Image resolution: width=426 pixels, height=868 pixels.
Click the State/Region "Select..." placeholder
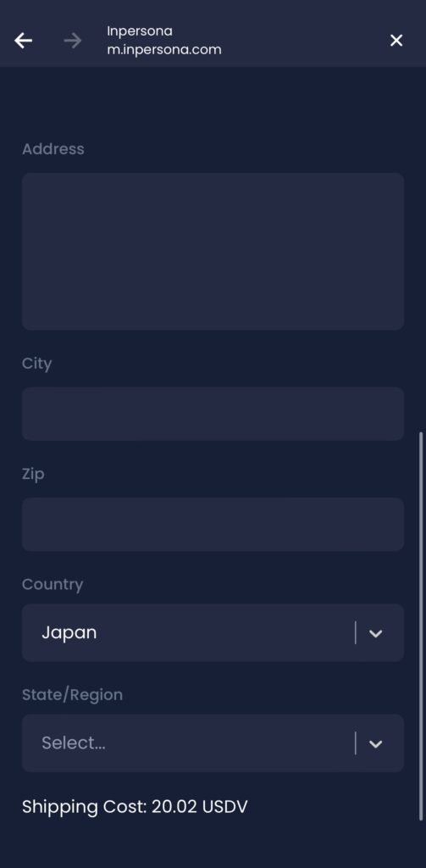[x=74, y=743]
